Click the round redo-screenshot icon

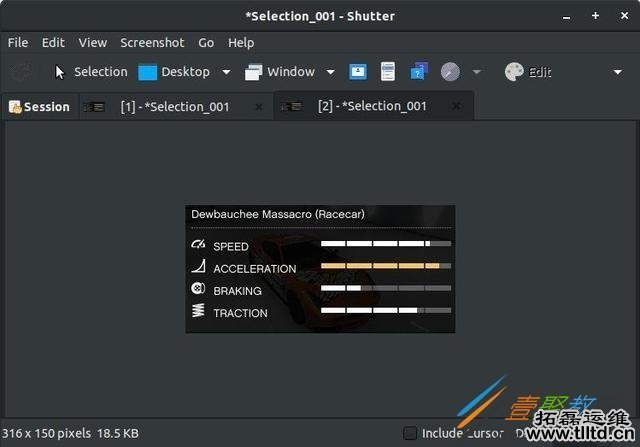tap(450, 72)
